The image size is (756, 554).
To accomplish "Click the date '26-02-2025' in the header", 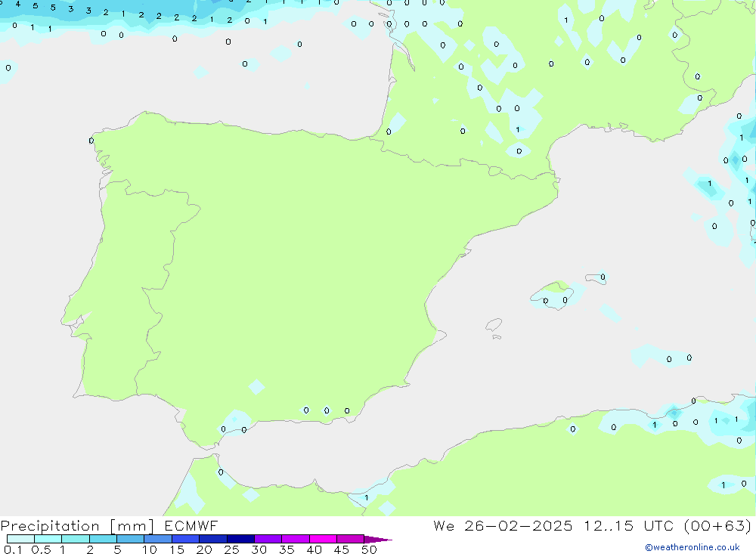I will (519, 525).
